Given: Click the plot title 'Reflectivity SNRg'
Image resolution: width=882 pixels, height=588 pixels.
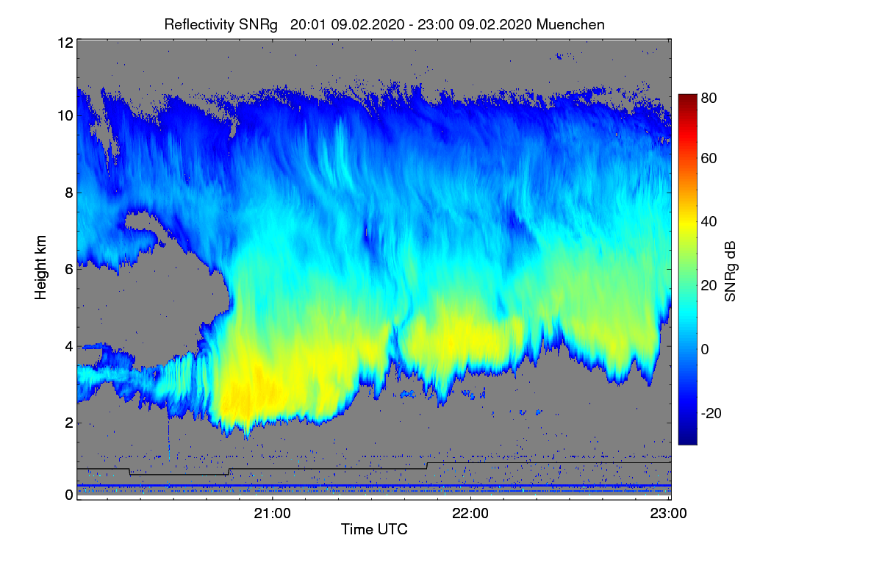Looking at the screenshot, I should [220, 24].
